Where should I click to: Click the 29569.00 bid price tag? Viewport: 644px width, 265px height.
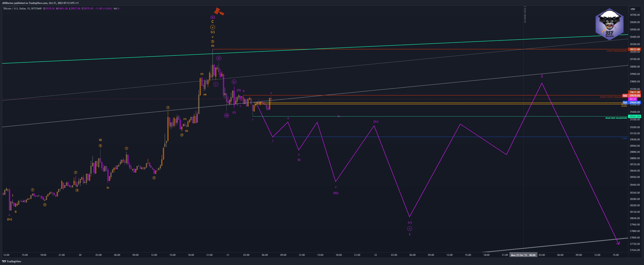point(635,102)
